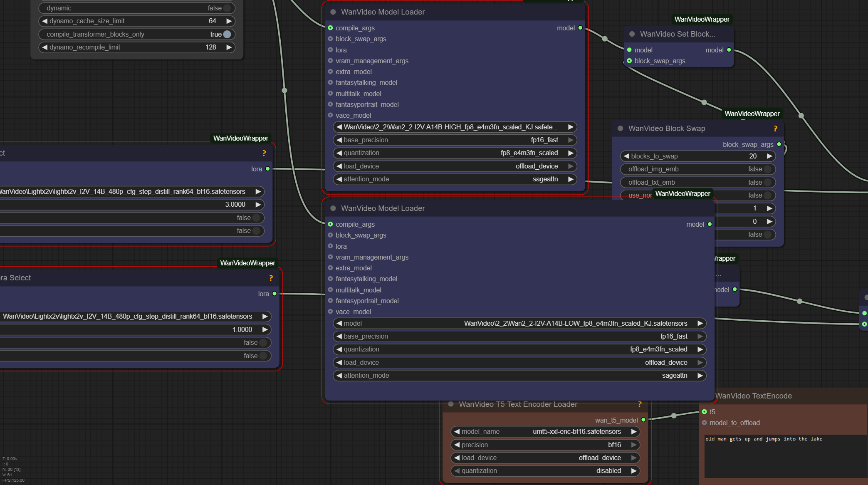This screenshot has width=868, height=485.
Task: Click help icon on T5 Text Encoder Loader
Action: (x=640, y=404)
